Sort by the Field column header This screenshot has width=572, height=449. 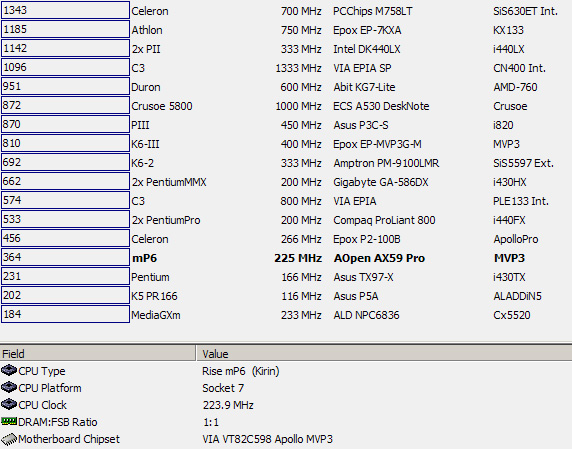[x=98, y=353]
